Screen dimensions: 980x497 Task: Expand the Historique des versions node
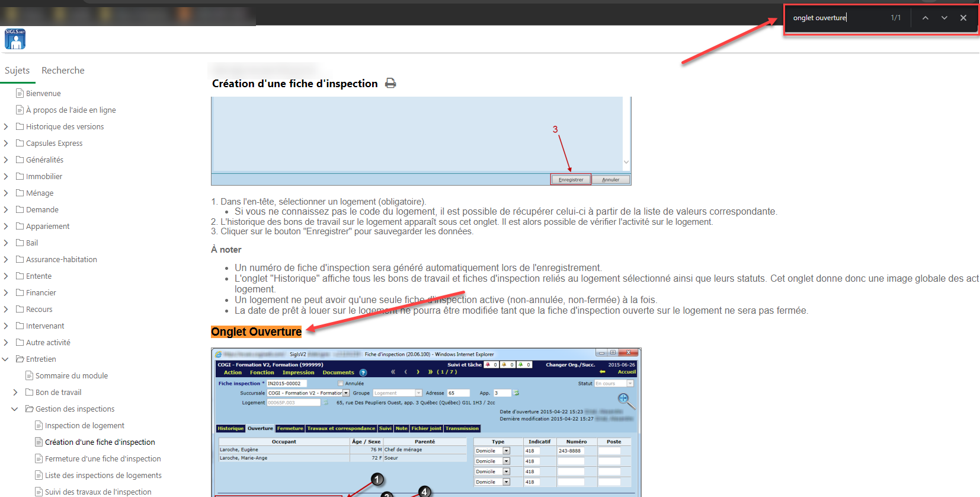pos(6,126)
